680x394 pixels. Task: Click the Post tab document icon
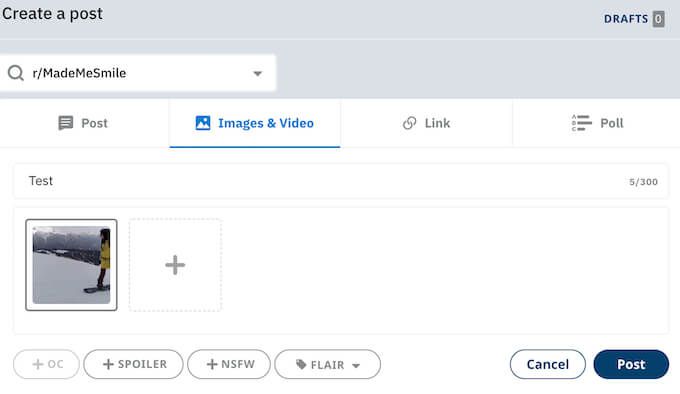point(65,123)
